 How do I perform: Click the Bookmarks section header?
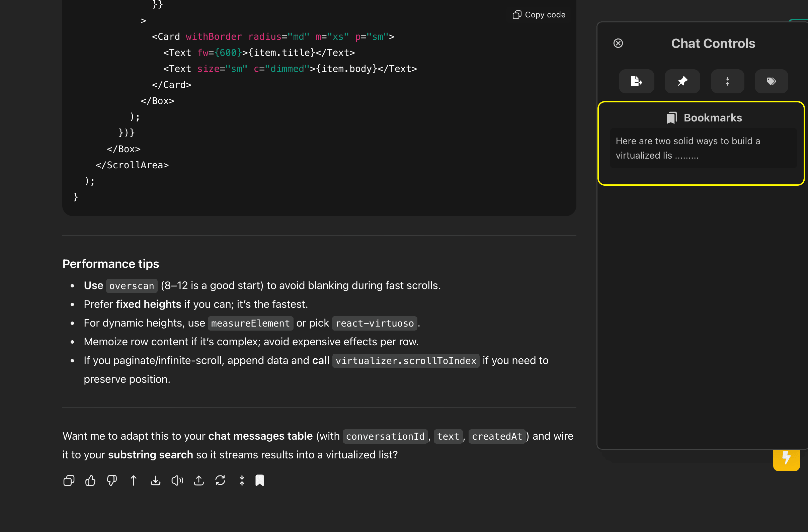pos(704,118)
